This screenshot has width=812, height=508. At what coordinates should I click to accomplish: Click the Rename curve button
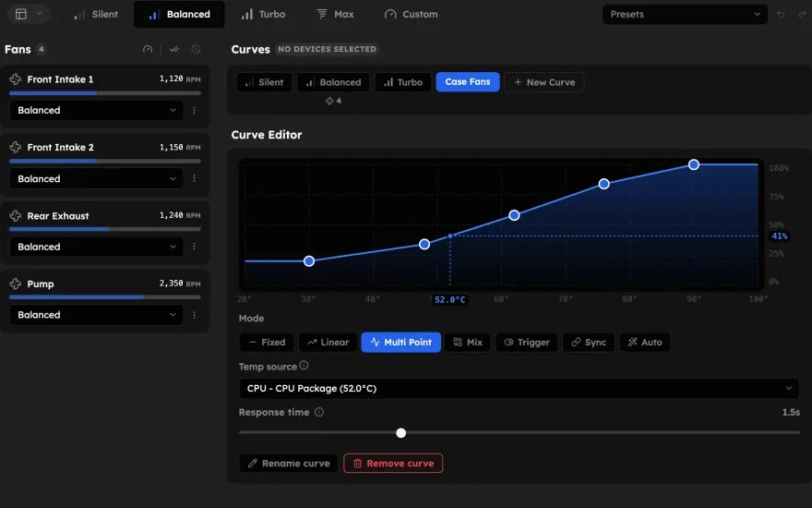289,464
